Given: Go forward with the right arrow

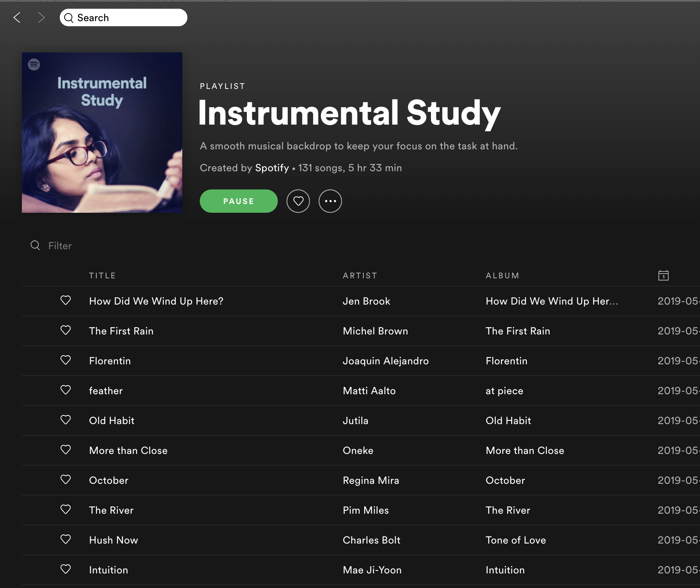Looking at the screenshot, I should click(41, 17).
